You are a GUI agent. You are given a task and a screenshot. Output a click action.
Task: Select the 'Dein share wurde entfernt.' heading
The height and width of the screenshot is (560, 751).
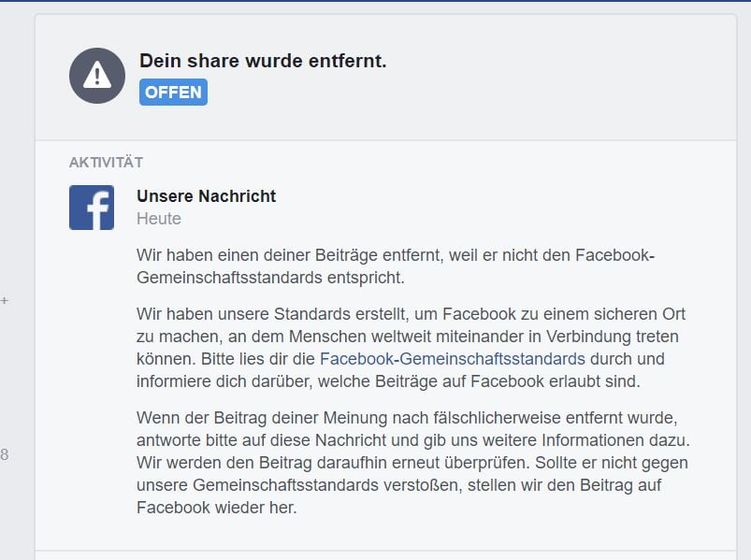tap(263, 61)
